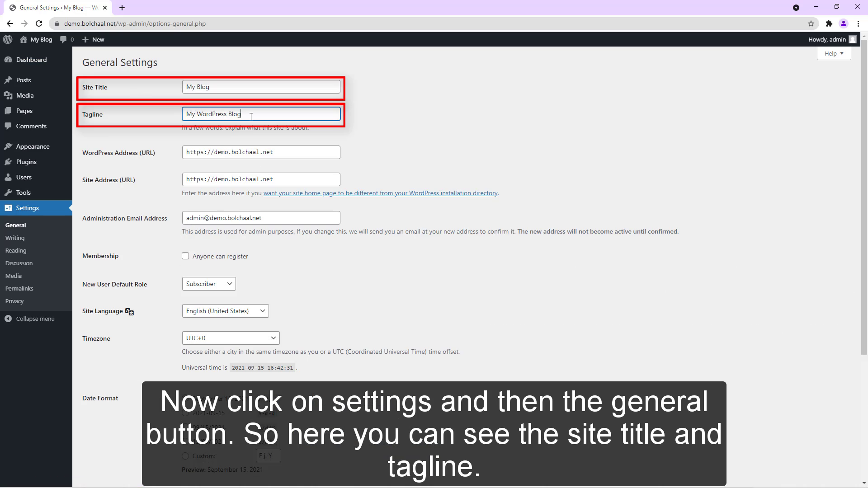Viewport: 868px width, 488px height.
Task: Visit site via My Blog home icon
Action: tap(24, 39)
